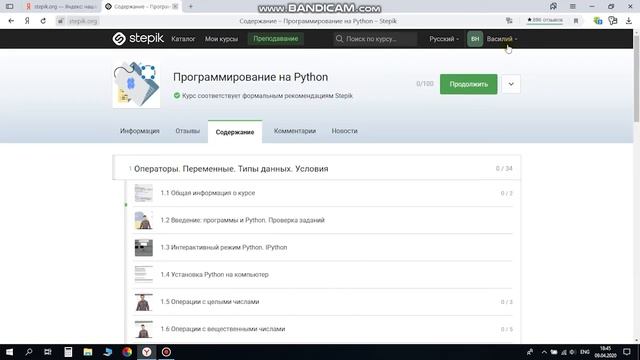Click the thumbnail of lesson 1.5
Screen dimensions: 640x360
point(144,302)
